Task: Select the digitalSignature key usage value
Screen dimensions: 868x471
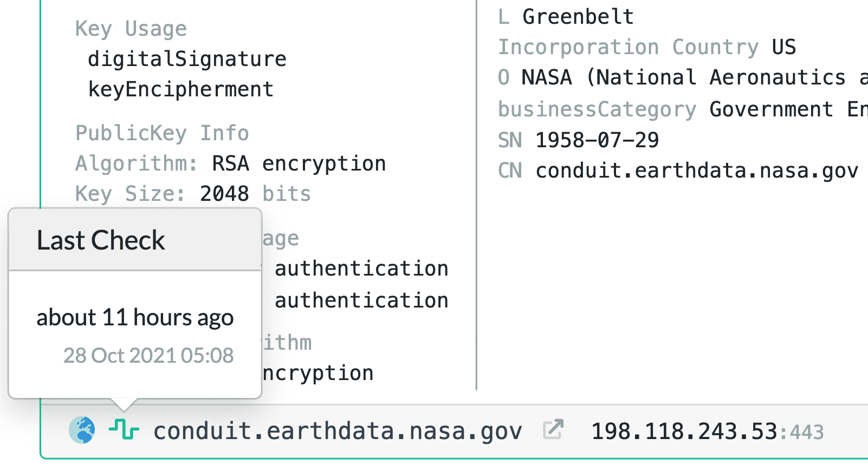Action: [x=187, y=59]
